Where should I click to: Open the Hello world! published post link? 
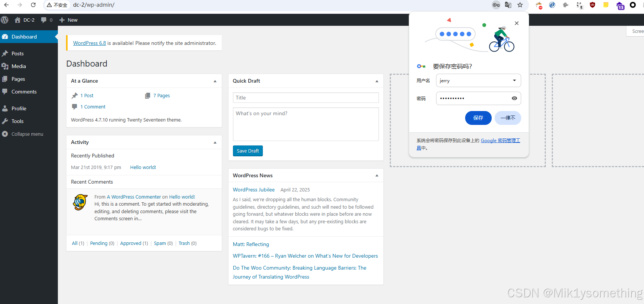(143, 168)
